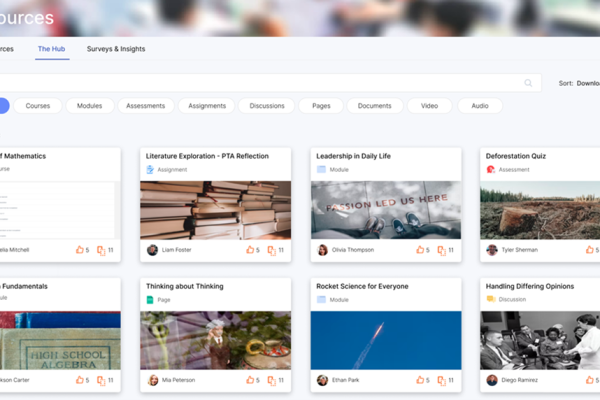Image resolution: width=600 pixels, height=400 pixels.
Task: Click author name Olivia Thompson
Action: tap(353, 250)
